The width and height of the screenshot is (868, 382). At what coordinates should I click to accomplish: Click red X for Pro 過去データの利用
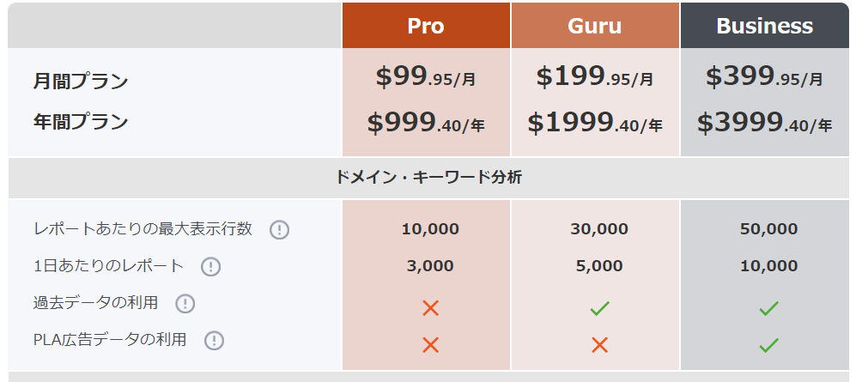430,308
